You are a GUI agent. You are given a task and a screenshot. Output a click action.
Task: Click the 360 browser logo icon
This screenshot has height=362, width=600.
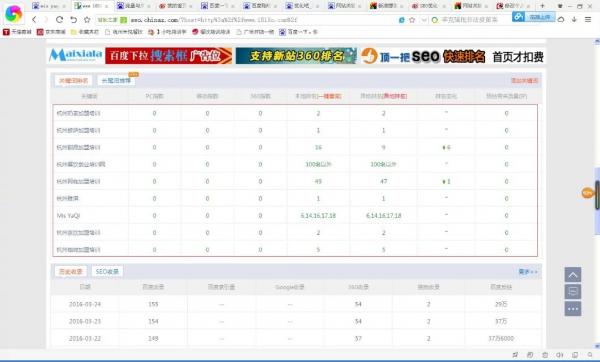click(x=13, y=14)
